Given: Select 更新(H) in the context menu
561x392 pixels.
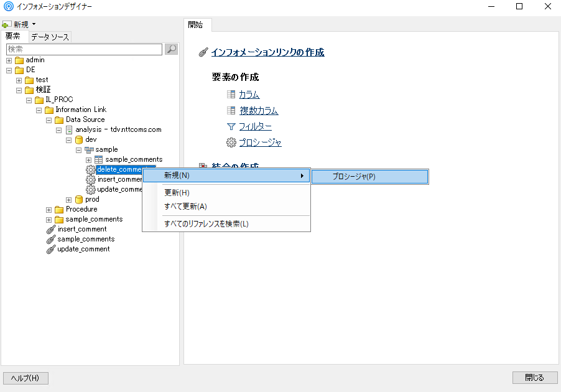Looking at the screenshot, I should tap(226, 193).
